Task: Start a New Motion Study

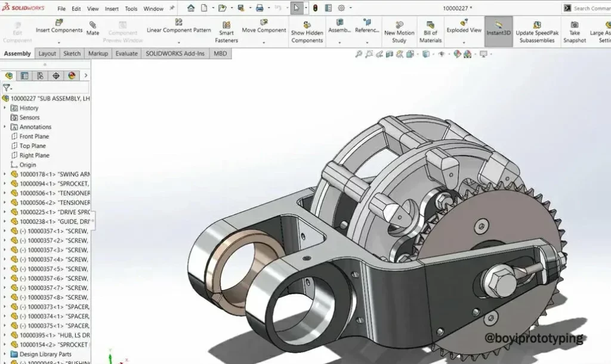Action: (399, 32)
